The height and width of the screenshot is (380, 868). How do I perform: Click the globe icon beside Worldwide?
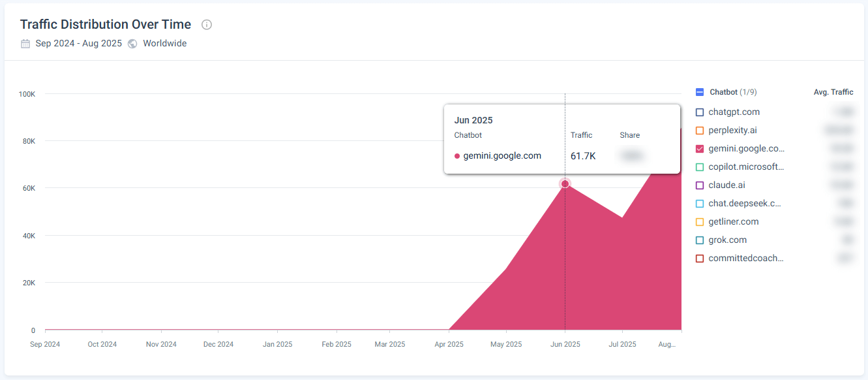132,44
